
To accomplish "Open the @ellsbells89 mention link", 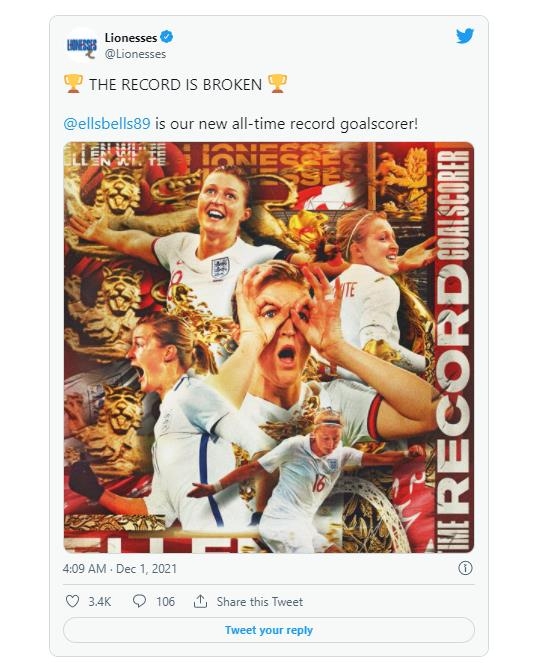I will (x=107, y=124).
